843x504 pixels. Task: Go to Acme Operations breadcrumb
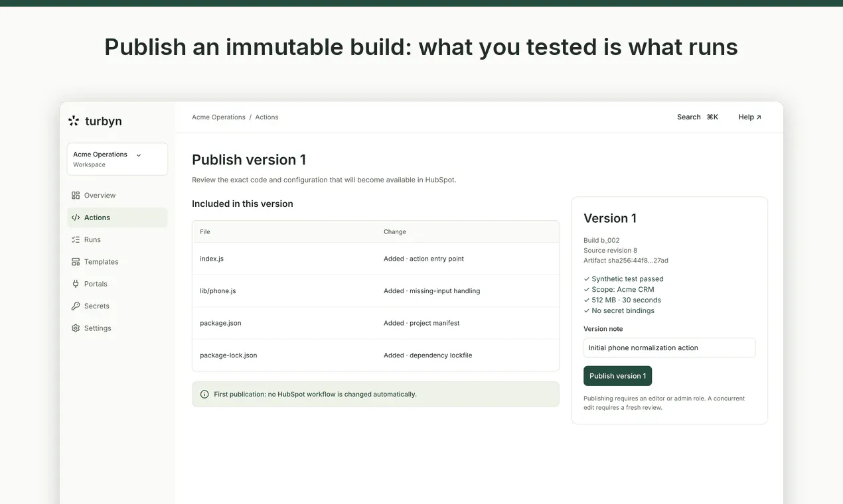pyautogui.click(x=218, y=117)
